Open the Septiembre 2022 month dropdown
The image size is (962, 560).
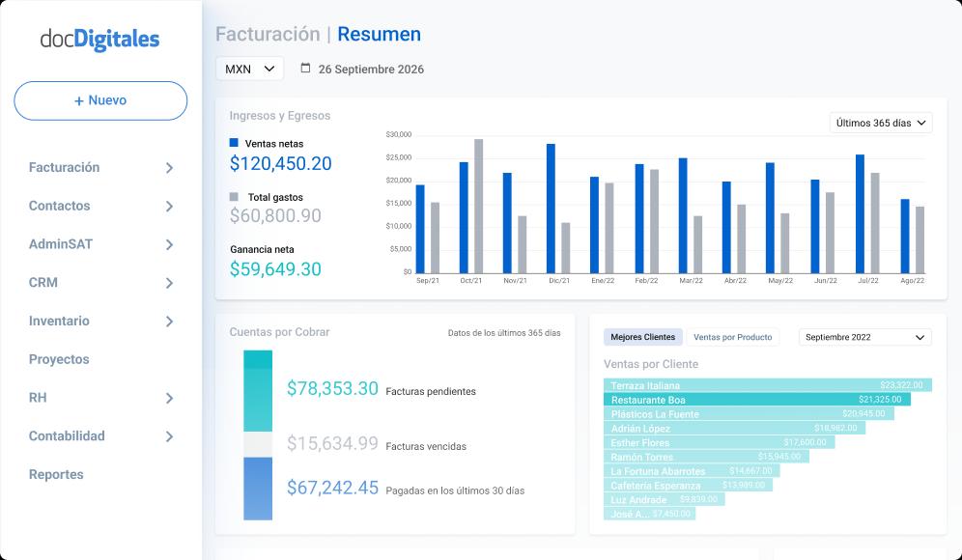click(865, 337)
